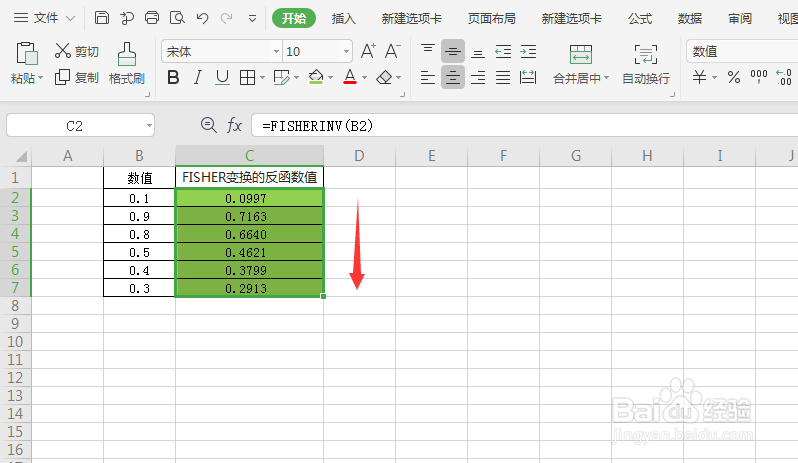Click the Select All corner triangle

tap(21, 156)
